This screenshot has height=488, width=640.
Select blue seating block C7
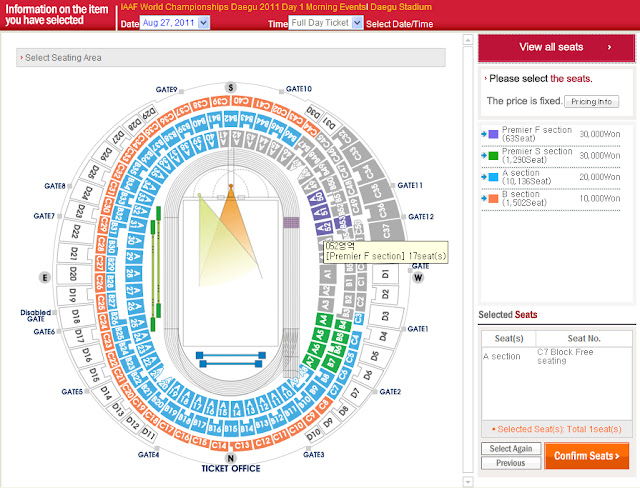[x=335, y=391]
